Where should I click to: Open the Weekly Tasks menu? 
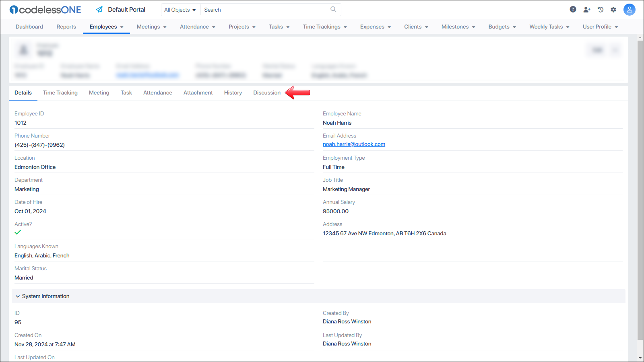pyautogui.click(x=549, y=27)
